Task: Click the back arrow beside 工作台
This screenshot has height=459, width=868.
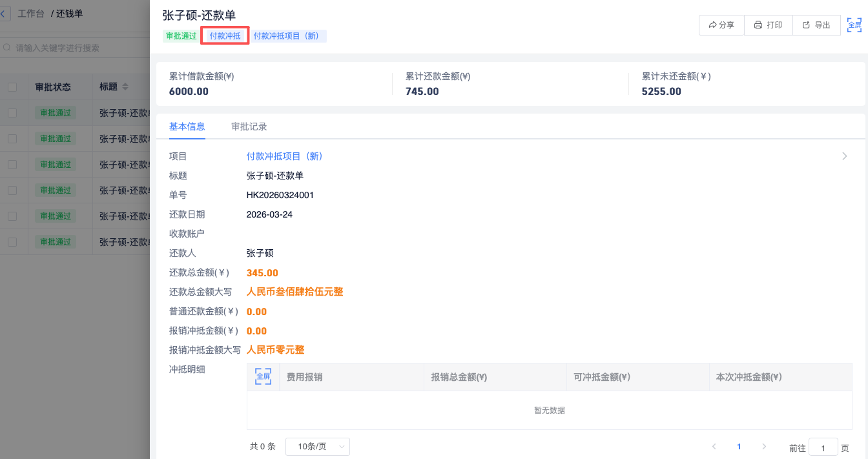Action: pos(6,14)
